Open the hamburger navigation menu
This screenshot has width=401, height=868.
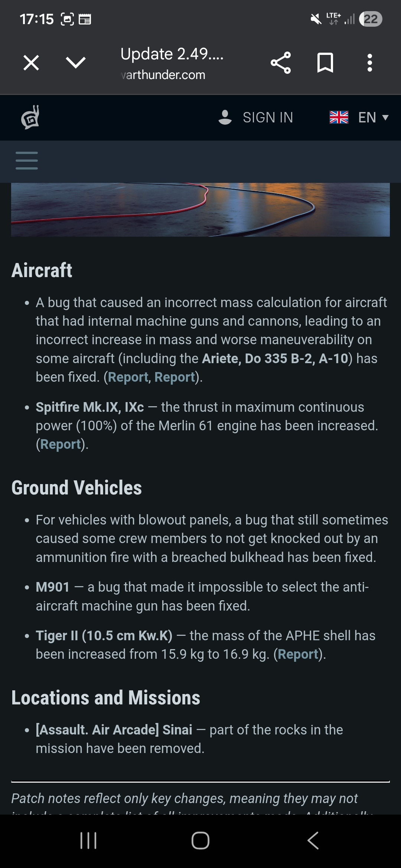(27, 161)
